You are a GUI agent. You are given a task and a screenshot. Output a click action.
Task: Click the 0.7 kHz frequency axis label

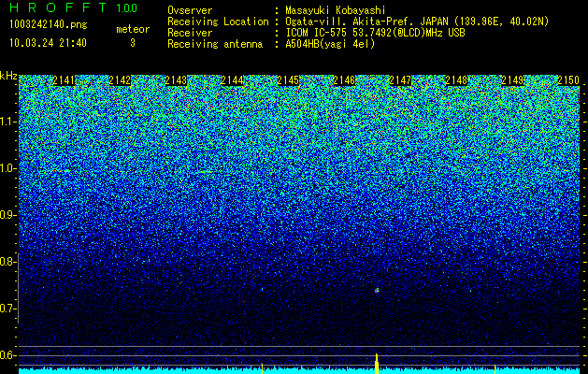pyautogui.click(x=7, y=309)
